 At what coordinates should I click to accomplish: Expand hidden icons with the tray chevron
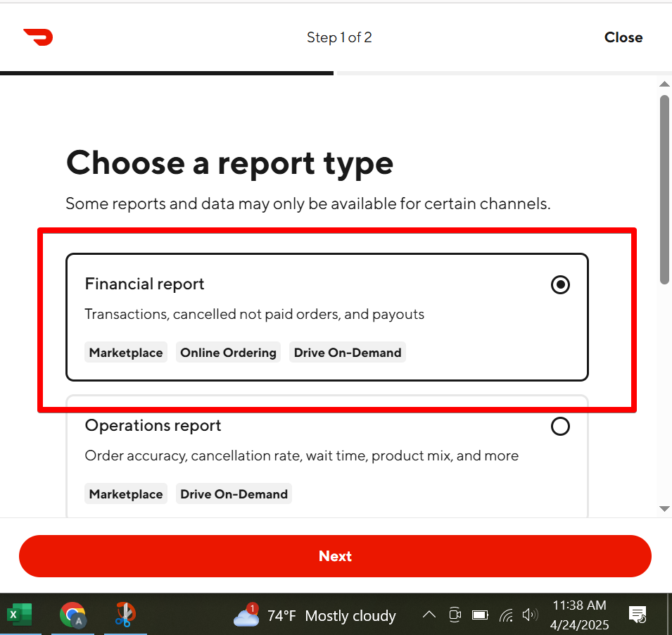429,614
